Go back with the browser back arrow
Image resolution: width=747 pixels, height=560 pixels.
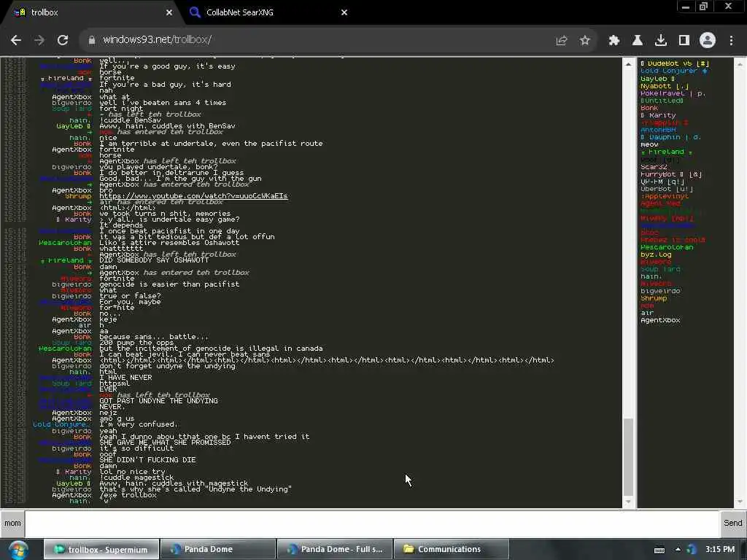tap(16, 40)
